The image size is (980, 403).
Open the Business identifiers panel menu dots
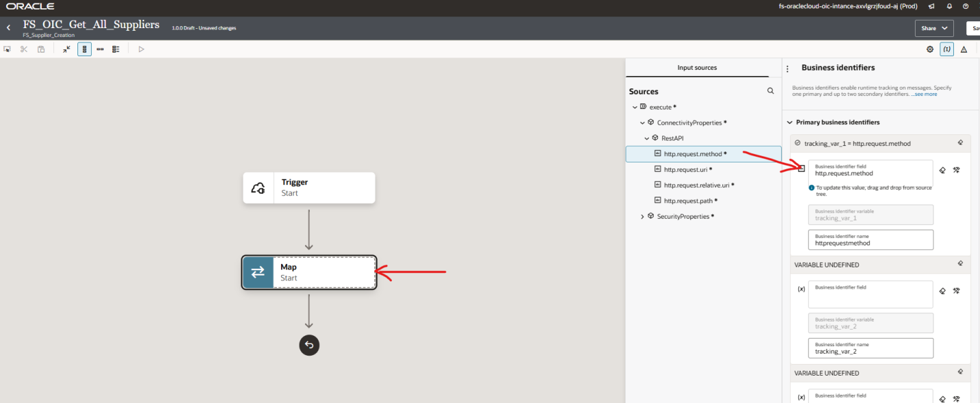tap(787, 69)
